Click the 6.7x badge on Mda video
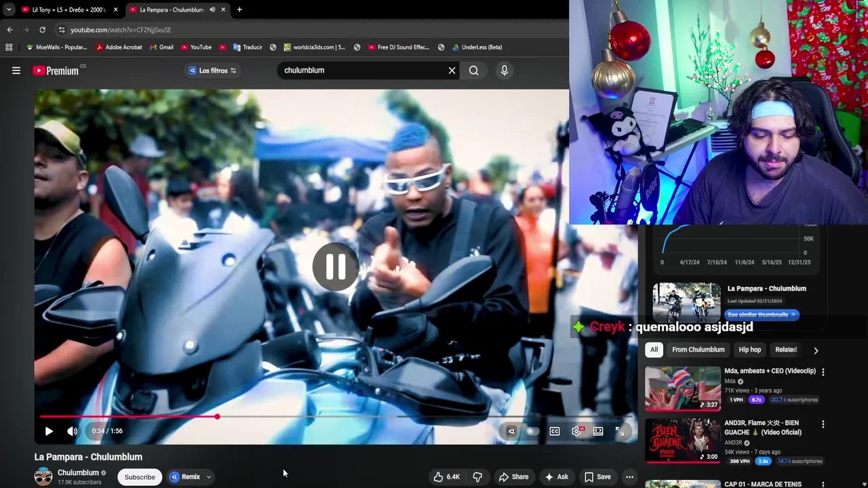Image resolution: width=868 pixels, height=488 pixels. [756, 400]
